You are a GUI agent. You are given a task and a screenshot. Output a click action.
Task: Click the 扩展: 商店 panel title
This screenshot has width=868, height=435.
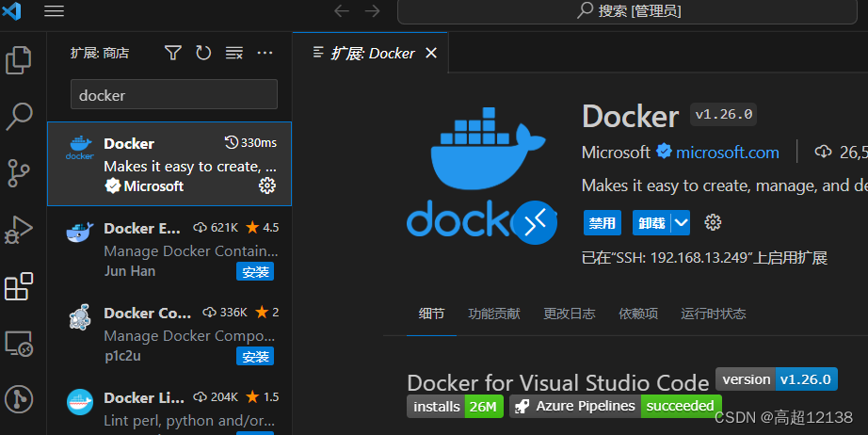pos(100,53)
